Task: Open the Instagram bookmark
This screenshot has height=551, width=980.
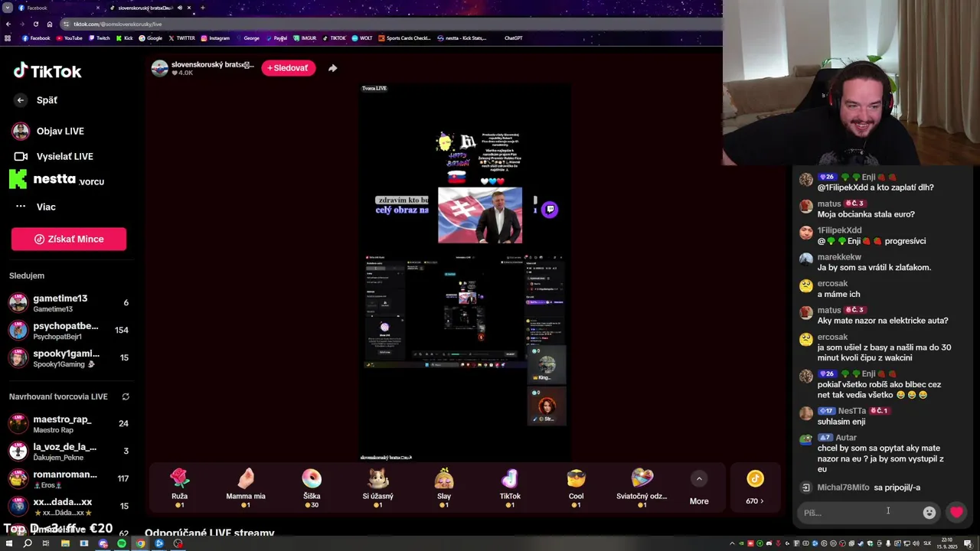Action: [215, 38]
